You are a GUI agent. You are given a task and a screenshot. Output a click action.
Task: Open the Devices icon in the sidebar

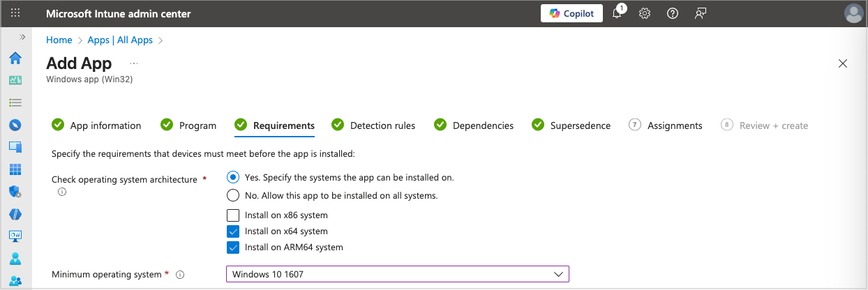click(15, 147)
